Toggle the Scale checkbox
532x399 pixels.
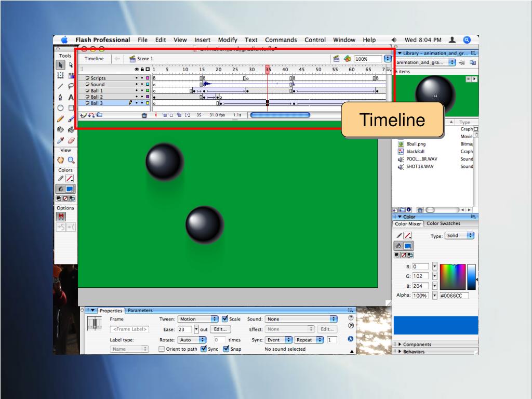[x=225, y=319]
